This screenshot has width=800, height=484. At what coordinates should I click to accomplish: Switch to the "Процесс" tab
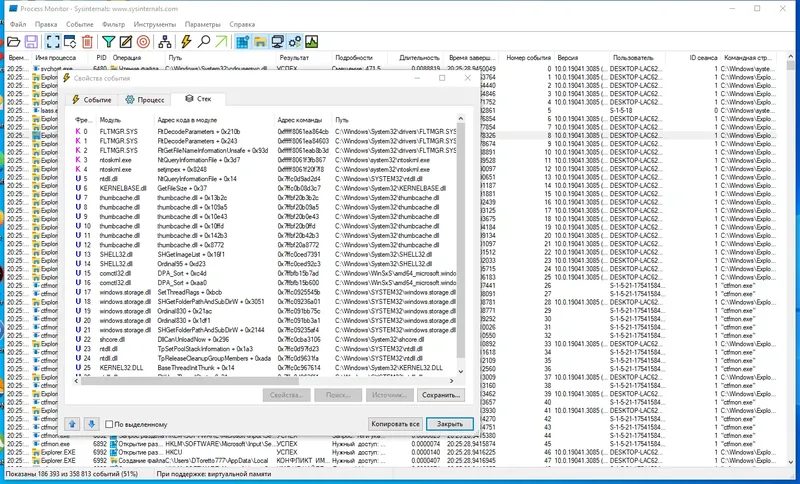(144, 100)
